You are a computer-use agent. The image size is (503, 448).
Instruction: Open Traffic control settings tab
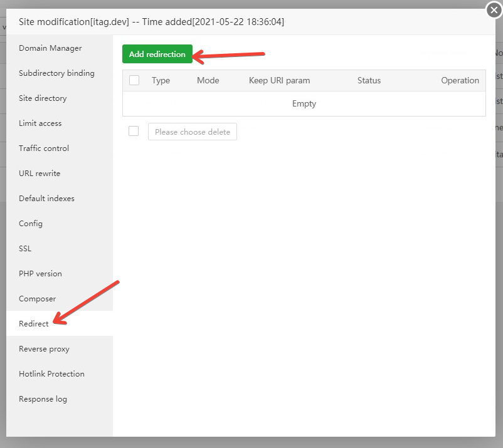pyautogui.click(x=60, y=148)
